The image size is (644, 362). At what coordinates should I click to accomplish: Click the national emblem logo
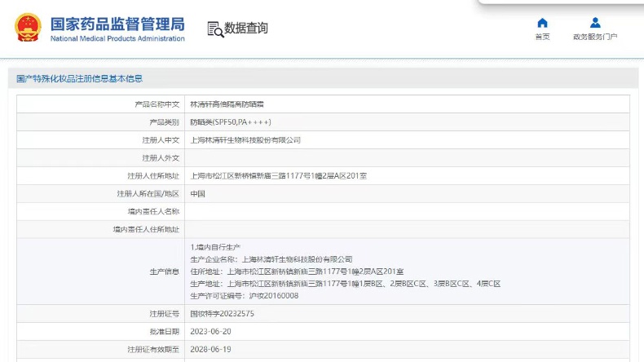(28, 28)
